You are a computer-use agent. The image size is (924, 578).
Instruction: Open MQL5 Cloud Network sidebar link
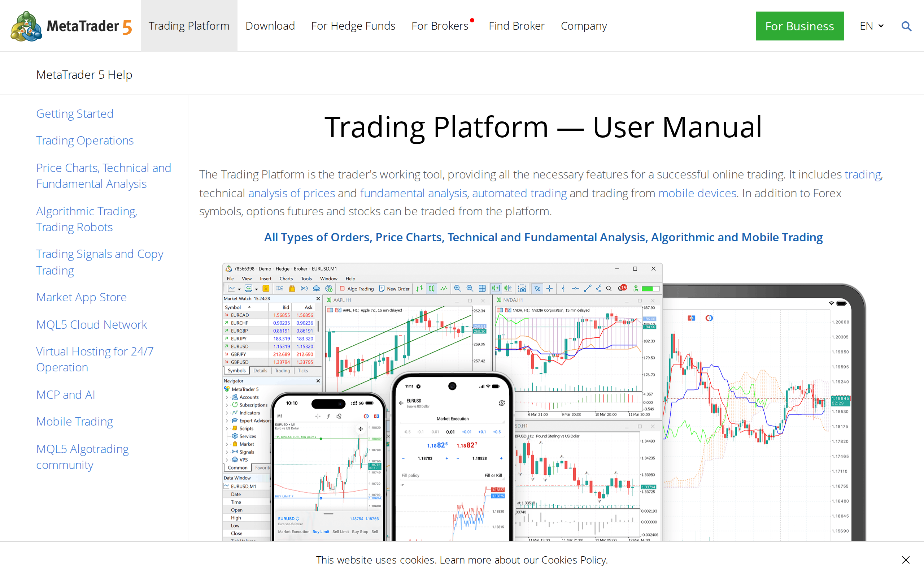pos(92,324)
